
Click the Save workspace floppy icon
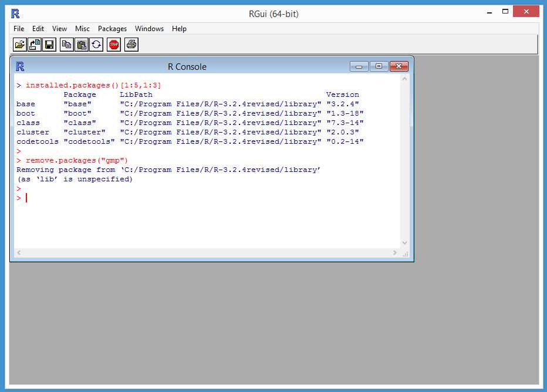[x=49, y=45]
